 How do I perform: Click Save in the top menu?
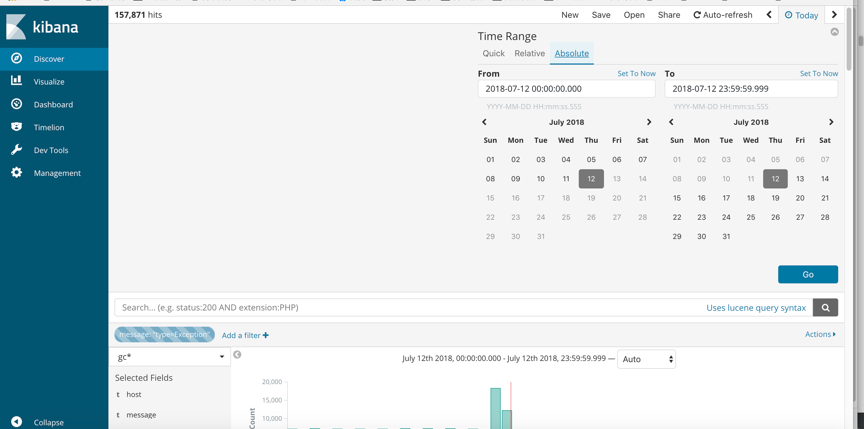click(601, 15)
